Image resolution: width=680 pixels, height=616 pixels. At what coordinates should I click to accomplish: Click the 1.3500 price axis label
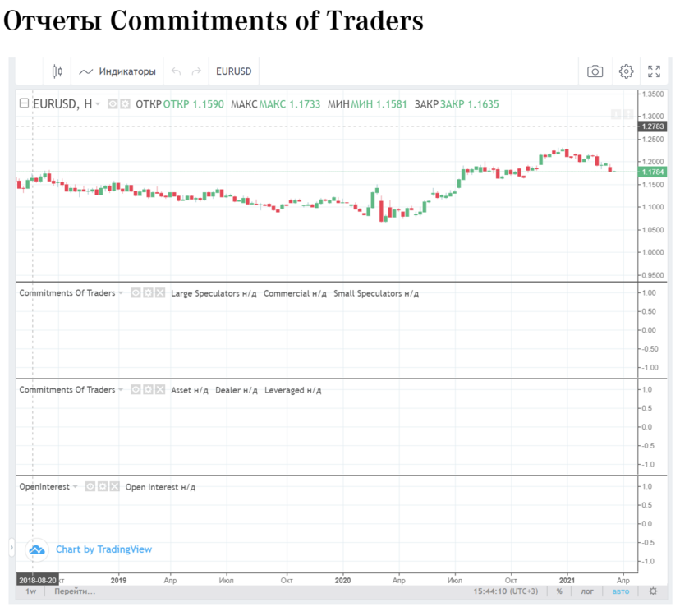coord(653,94)
